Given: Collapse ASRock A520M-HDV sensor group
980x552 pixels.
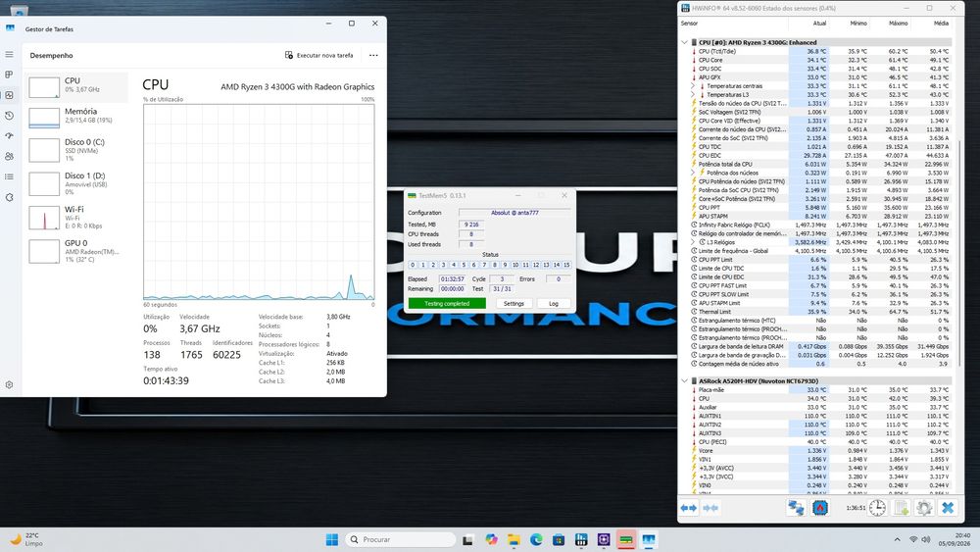Looking at the screenshot, I should (684, 380).
